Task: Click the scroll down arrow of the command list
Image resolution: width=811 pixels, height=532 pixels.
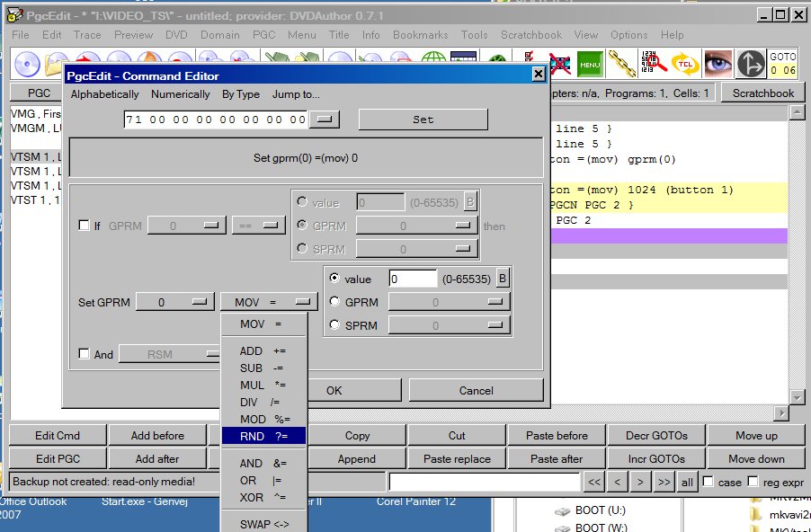Action: 797,397
